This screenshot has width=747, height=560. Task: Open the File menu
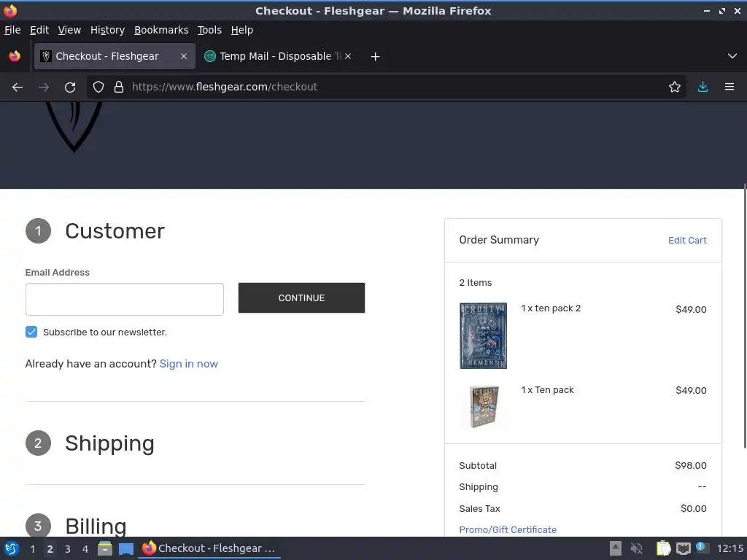[12, 30]
